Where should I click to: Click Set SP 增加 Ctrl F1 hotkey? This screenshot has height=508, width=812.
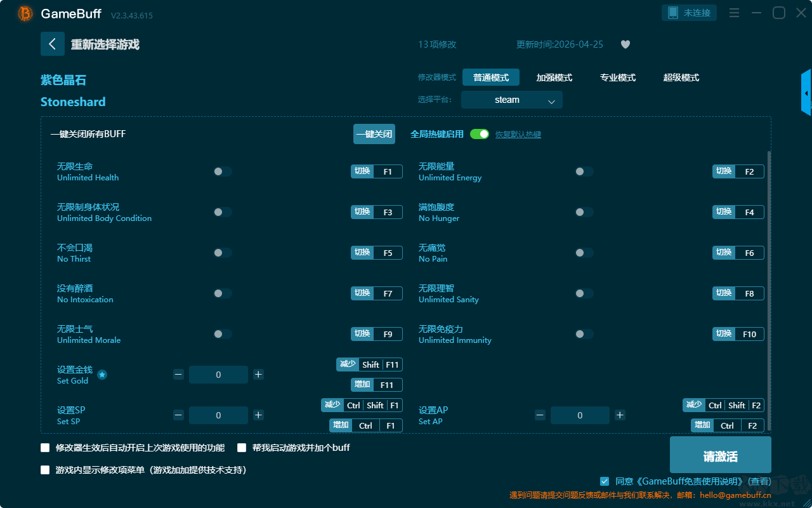(x=366, y=425)
